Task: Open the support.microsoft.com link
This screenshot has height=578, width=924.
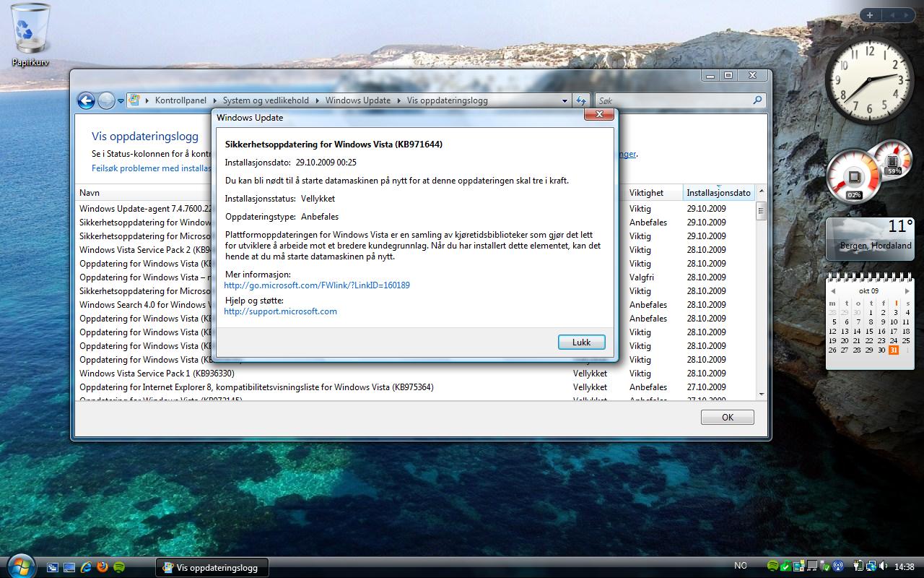Action: tap(281, 311)
